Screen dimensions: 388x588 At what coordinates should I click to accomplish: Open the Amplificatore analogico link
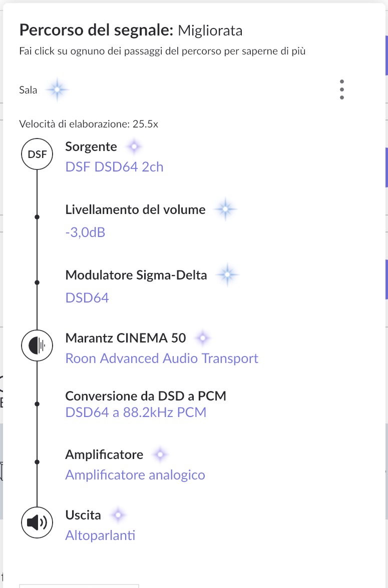[135, 474]
